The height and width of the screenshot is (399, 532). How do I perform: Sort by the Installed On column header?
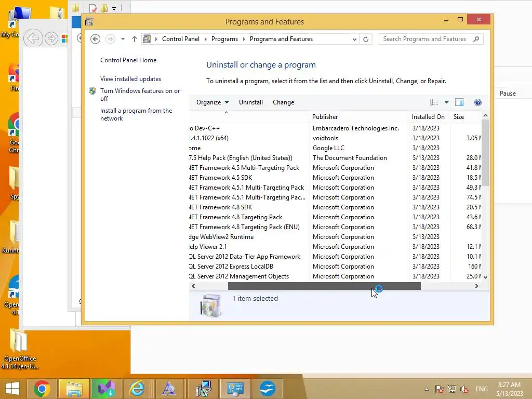tap(430, 117)
